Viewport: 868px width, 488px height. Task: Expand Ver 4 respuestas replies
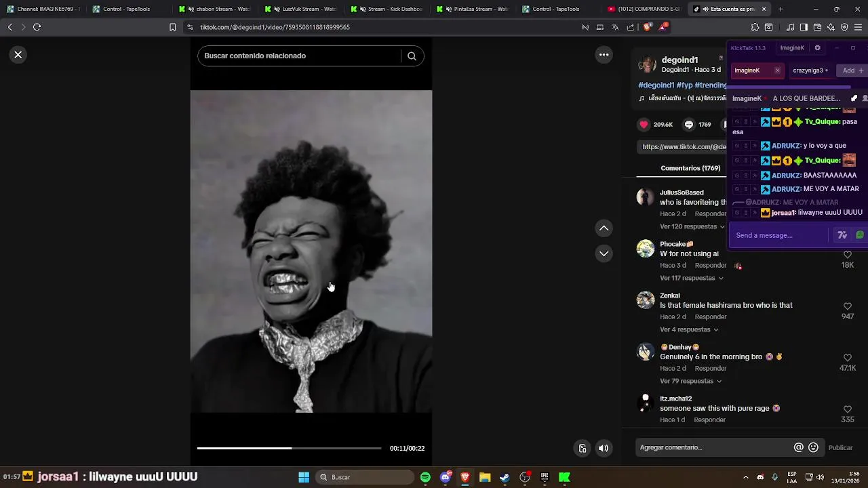[x=689, y=329]
